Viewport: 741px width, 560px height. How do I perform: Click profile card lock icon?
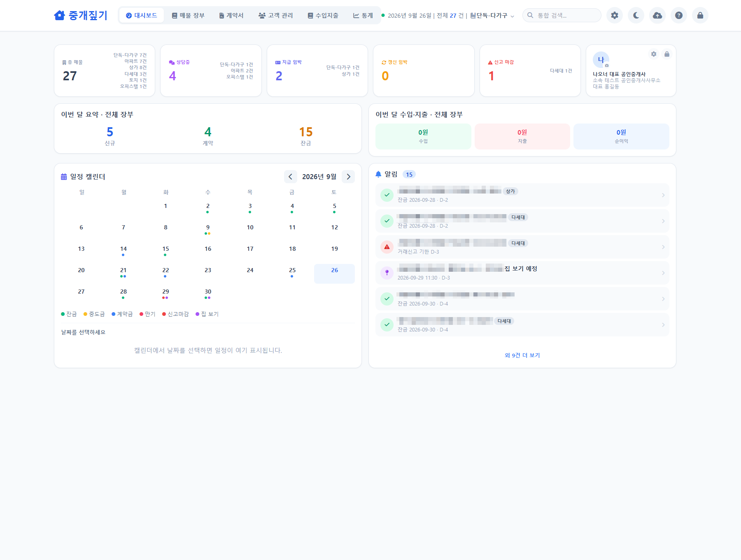(x=667, y=54)
